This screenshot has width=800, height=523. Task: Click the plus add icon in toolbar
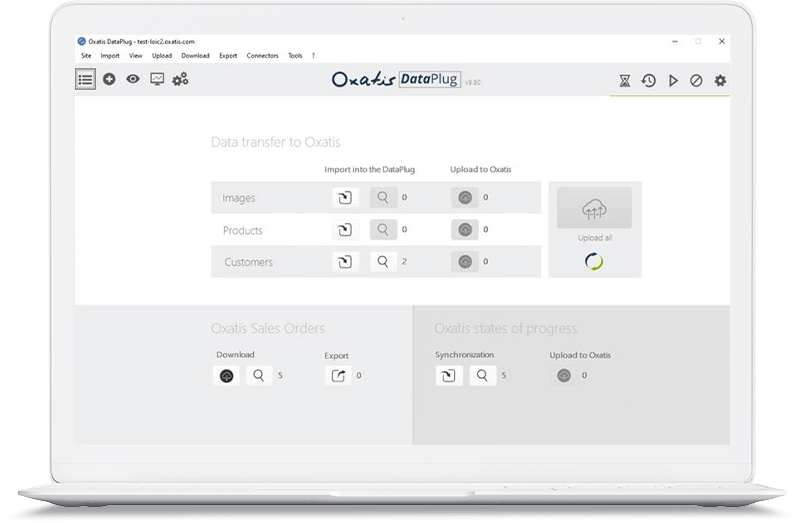109,79
